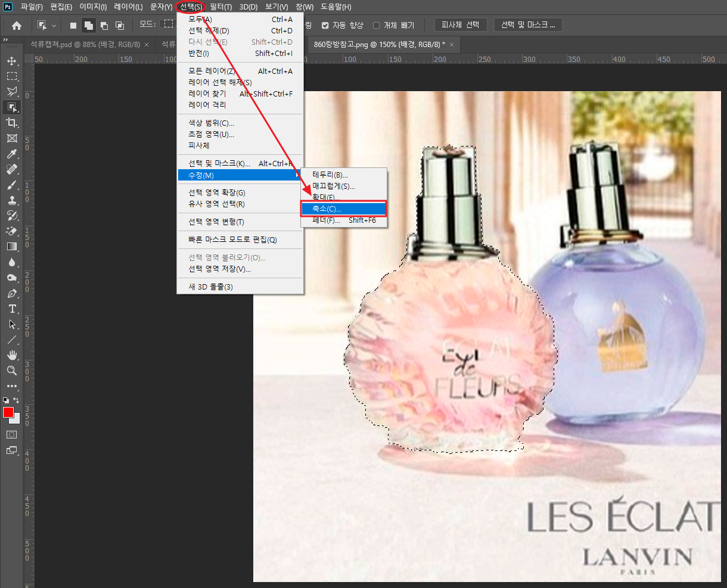The image size is (727, 588).
Task: Select the Pen tool
Action: (x=12, y=293)
